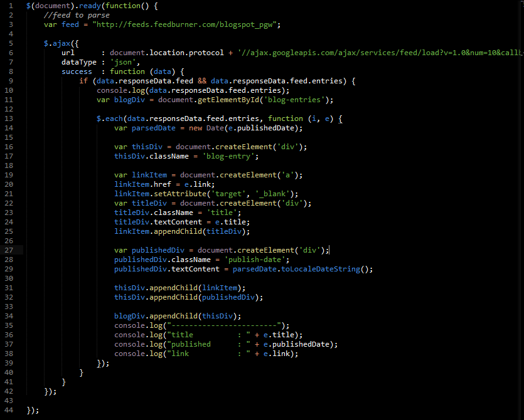
Task: Click 'thisDiv.appendChild(publishedDiv)' on line 32
Action: point(186,297)
